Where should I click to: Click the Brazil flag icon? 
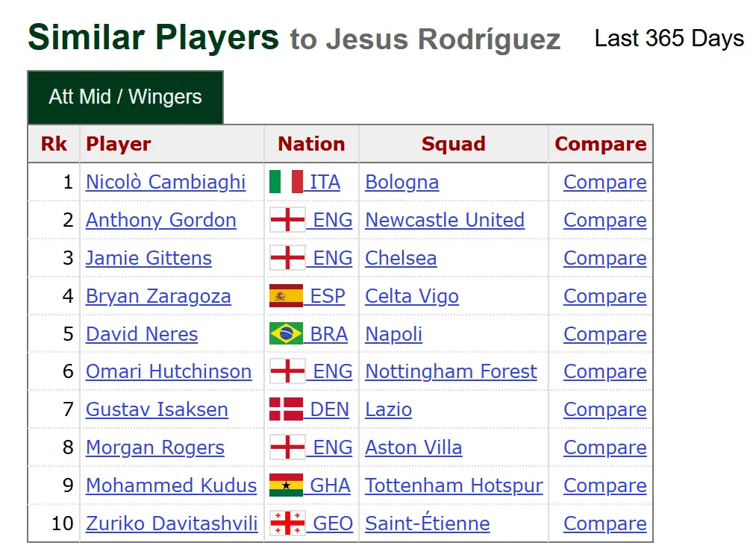(x=287, y=334)
